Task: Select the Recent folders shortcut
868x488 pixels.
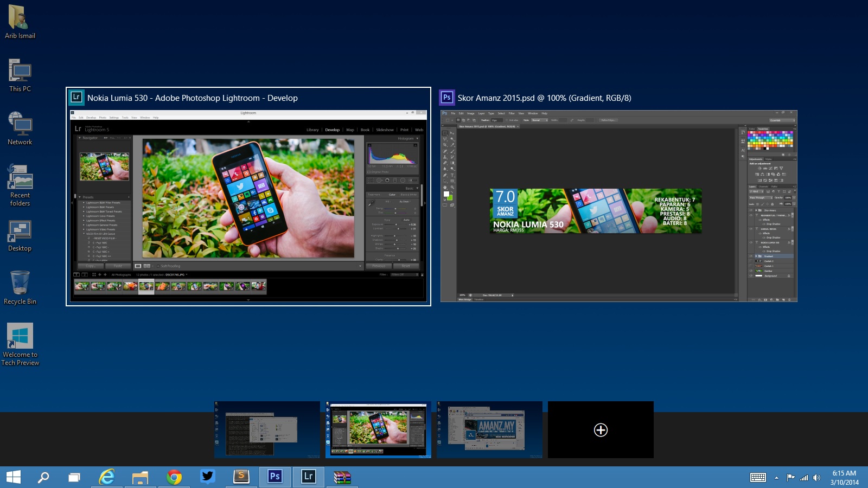Action: [x=20, y=185]
